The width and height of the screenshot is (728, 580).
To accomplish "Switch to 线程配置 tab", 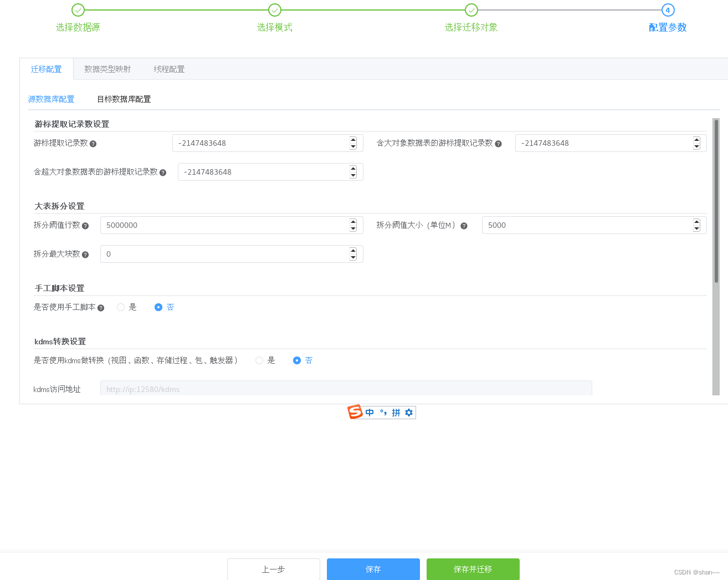I will [x=169, y=69].
